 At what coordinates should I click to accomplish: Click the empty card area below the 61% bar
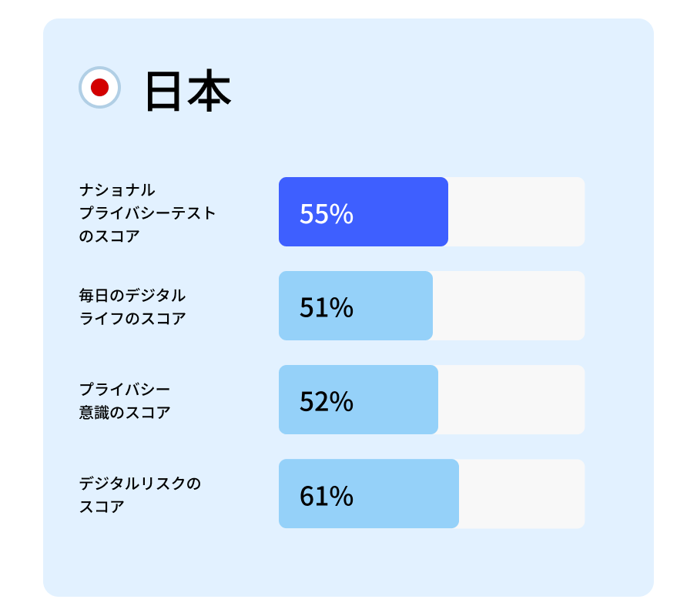(348, 562)
